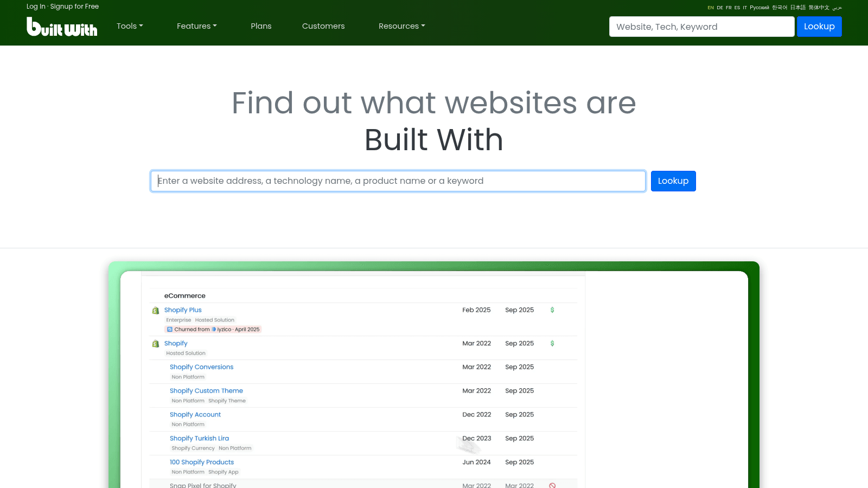Click the Jun 2024 date for 100 Shopify Products
Viewport: 868px width, 488px height.
476,463
